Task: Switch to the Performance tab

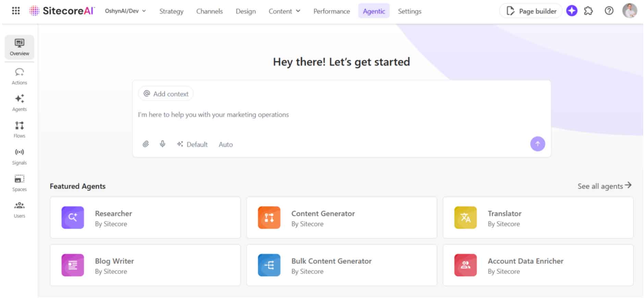Action: pos(332,11)
